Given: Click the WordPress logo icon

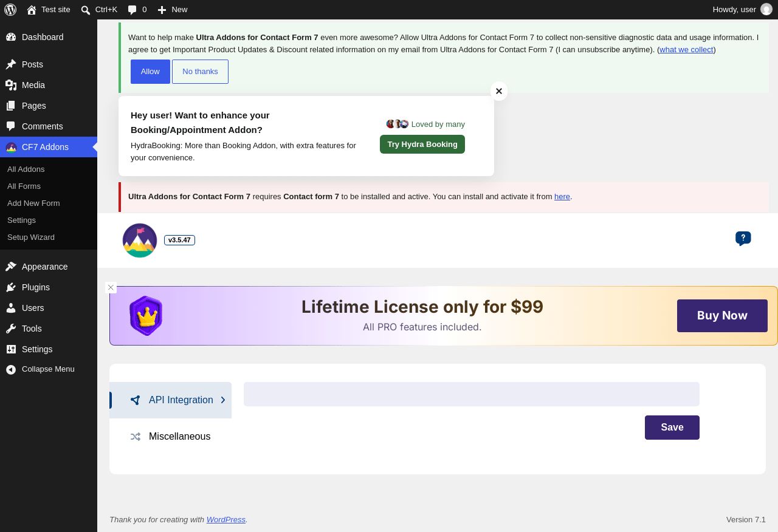Looking at the screenshot, I should [10, 10].
